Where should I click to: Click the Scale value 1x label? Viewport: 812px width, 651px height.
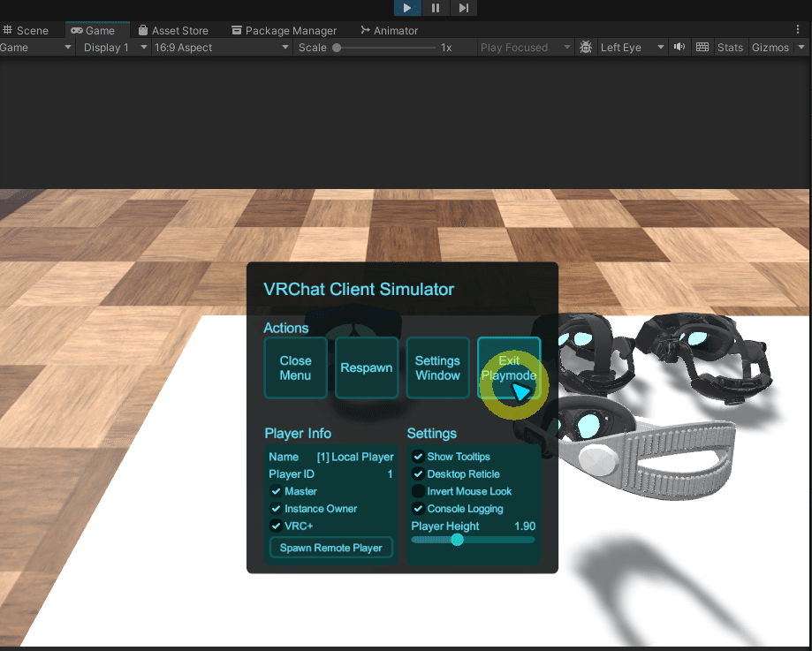[446, 48]
